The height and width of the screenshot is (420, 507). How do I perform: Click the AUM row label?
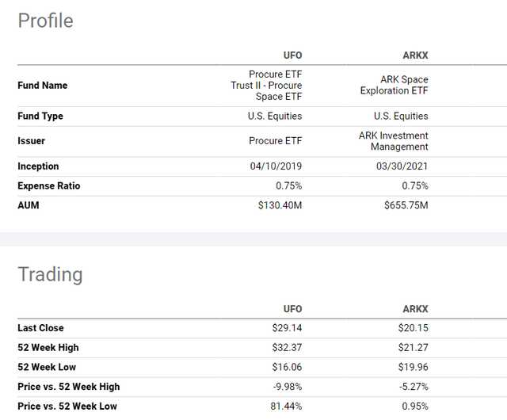click(29, 205)
